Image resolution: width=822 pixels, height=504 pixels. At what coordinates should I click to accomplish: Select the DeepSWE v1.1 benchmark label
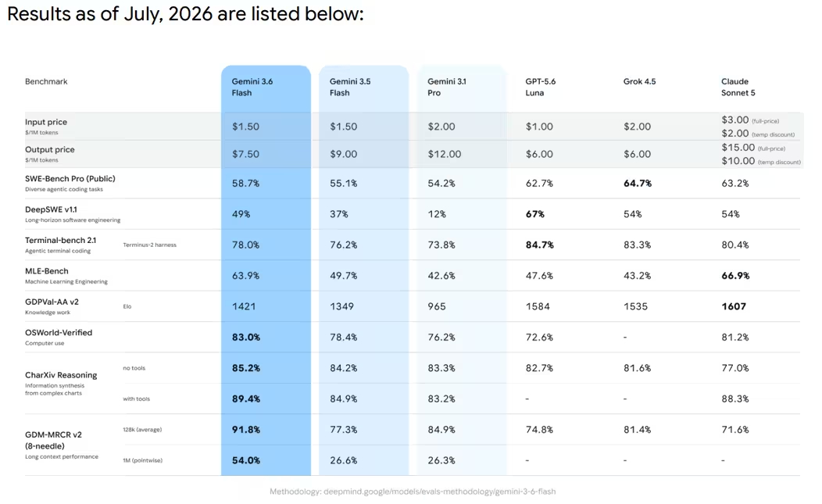point(51,209)
